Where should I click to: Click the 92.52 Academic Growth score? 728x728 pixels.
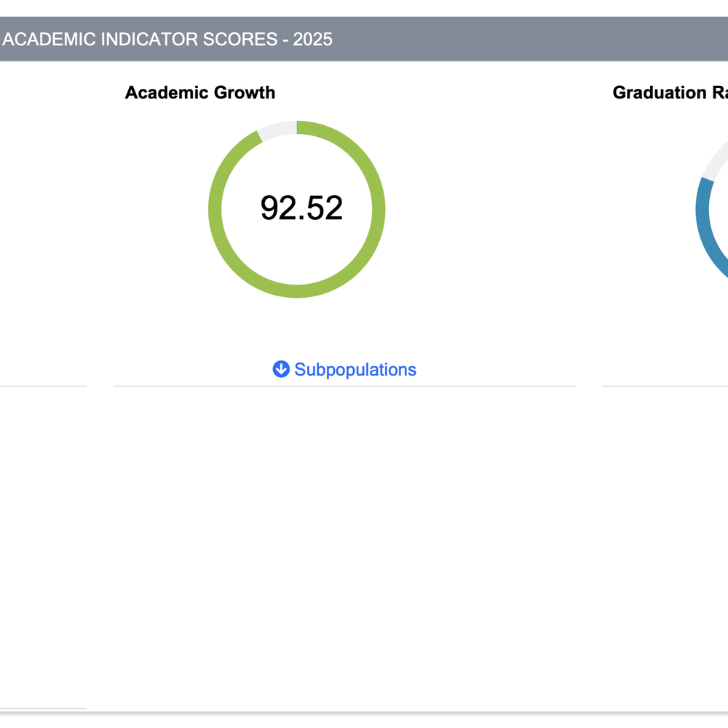coord(301,208)
